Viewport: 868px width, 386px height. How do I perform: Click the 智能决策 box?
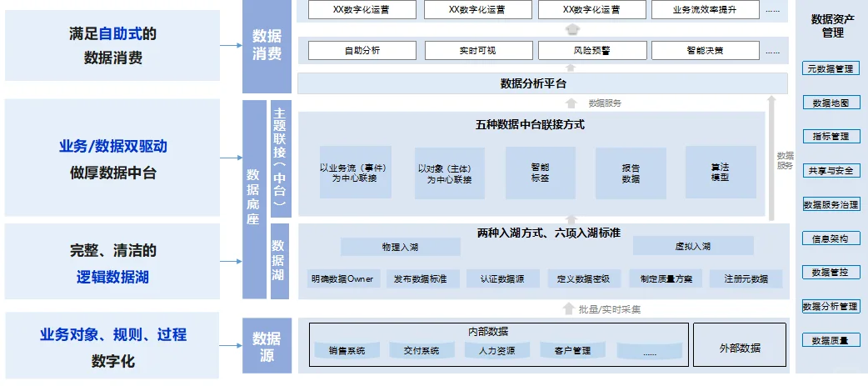(705, 50)
